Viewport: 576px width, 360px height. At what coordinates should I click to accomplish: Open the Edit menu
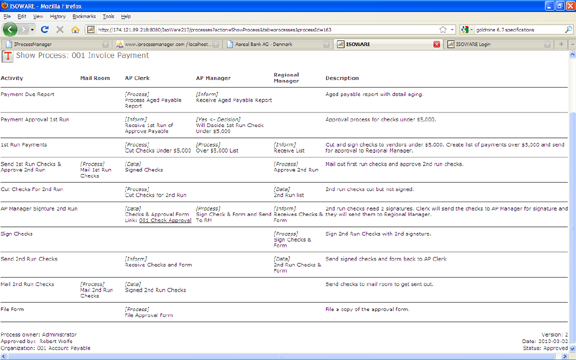(22, 17)
